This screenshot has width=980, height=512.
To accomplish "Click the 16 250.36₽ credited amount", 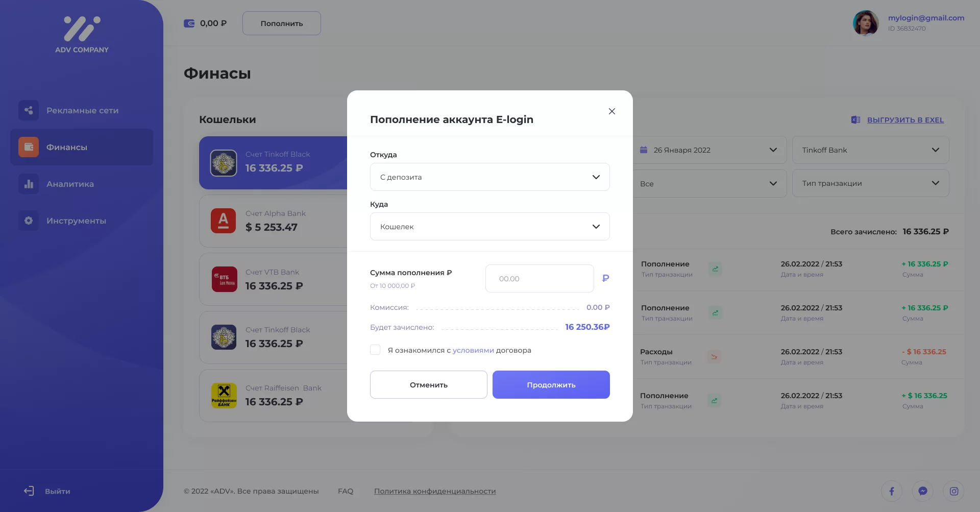I will tap(587, 327).
